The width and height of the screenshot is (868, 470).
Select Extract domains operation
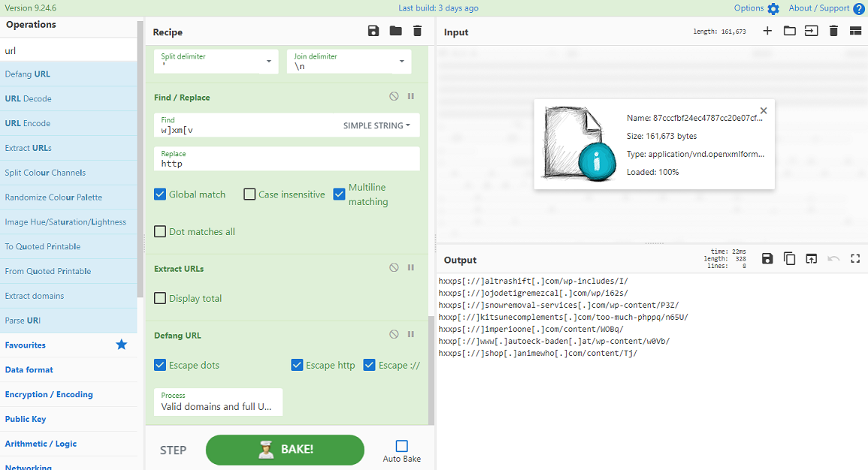[68, 296]
